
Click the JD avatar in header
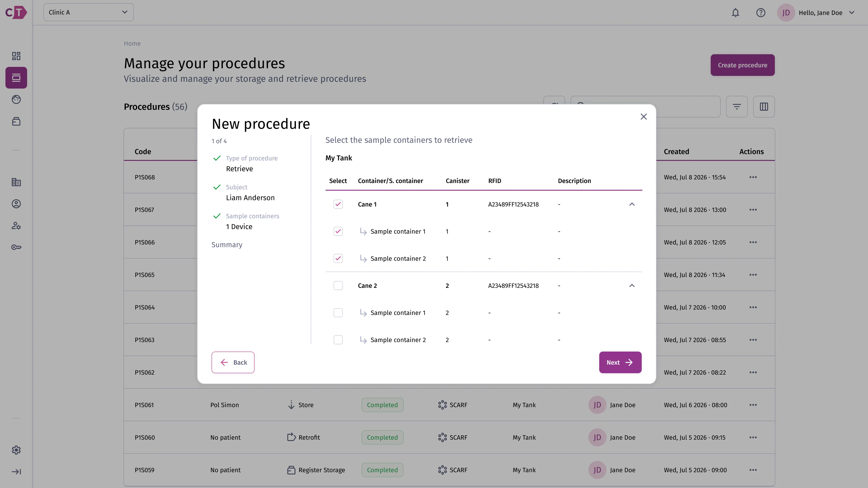point(786,13)
